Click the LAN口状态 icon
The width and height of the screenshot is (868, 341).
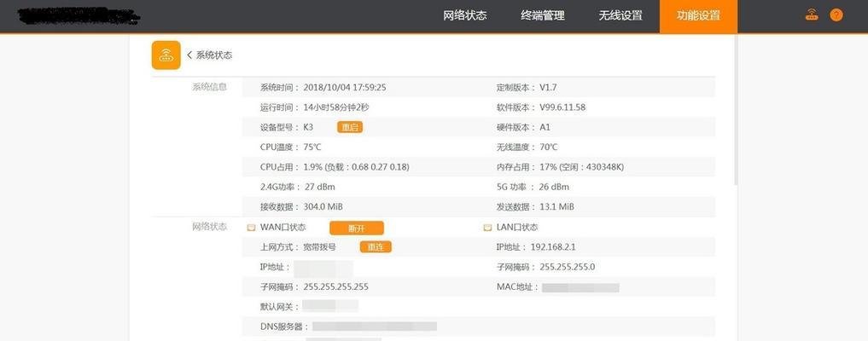coord(487,228)
